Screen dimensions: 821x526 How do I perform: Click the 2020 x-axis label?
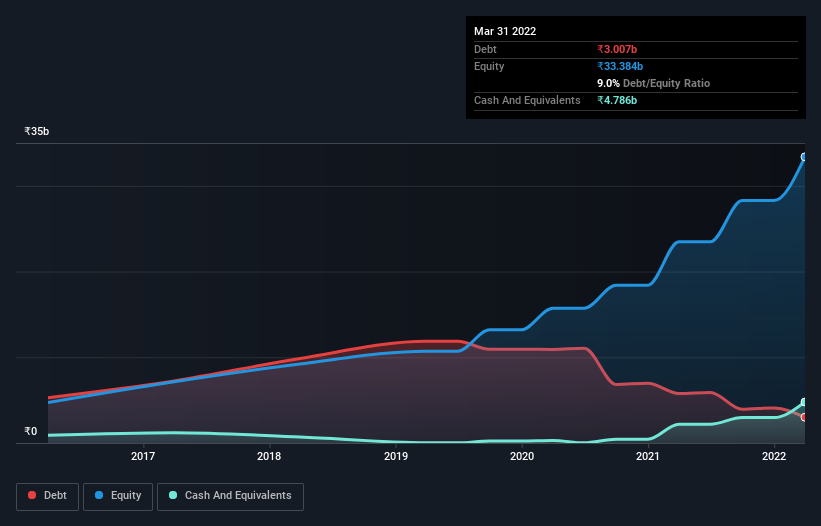click(522, 456)
